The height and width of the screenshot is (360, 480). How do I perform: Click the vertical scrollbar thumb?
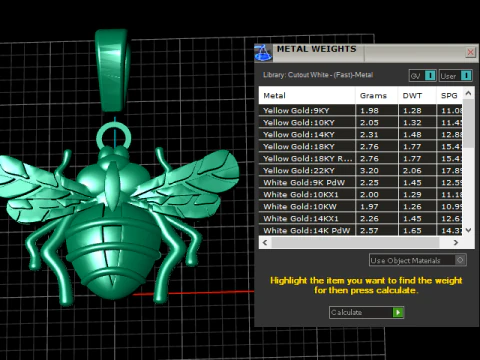coord(468,123)
